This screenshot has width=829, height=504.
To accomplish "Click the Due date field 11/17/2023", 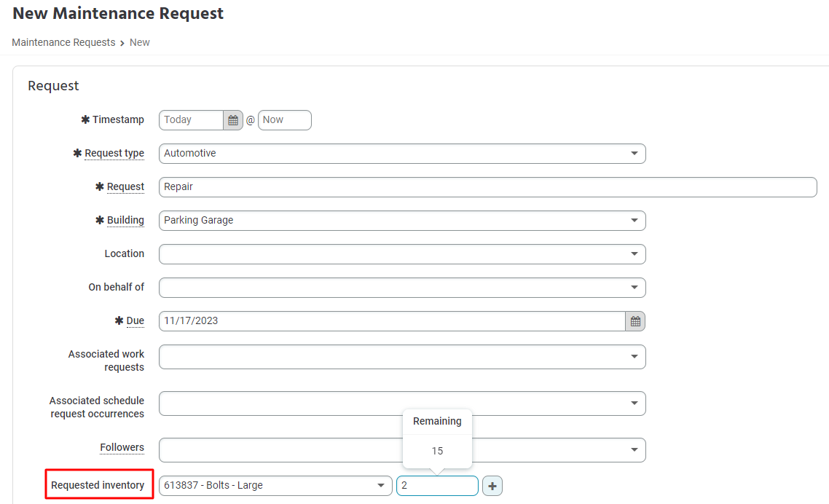I will click(x=392, y=321).
